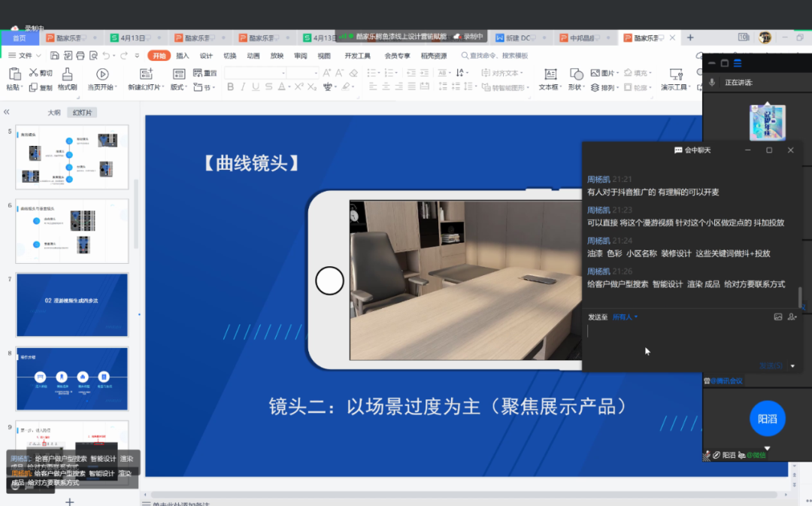812x506 pixels.
Task: Expand the Section (节) dropdown
Action: pyautogui.click(x=205, y=87)
